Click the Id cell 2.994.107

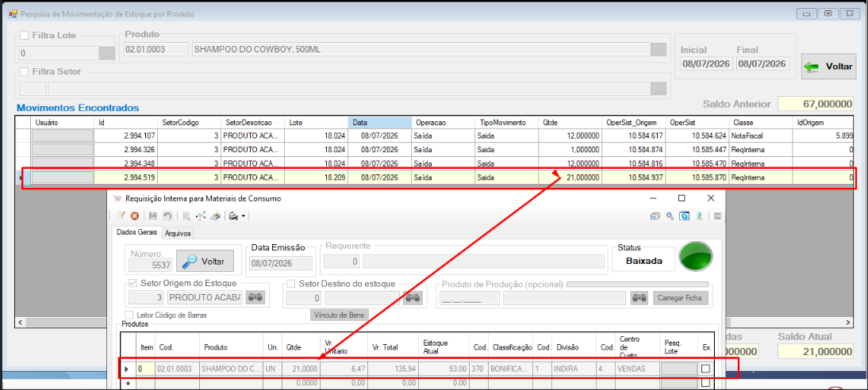pyautogui.click(x=126, y=135)
